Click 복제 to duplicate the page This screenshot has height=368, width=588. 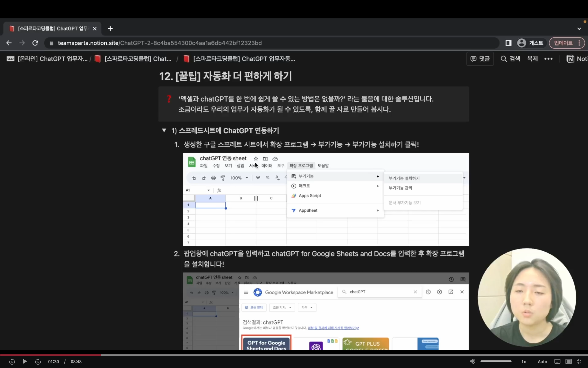pos(532,59)
